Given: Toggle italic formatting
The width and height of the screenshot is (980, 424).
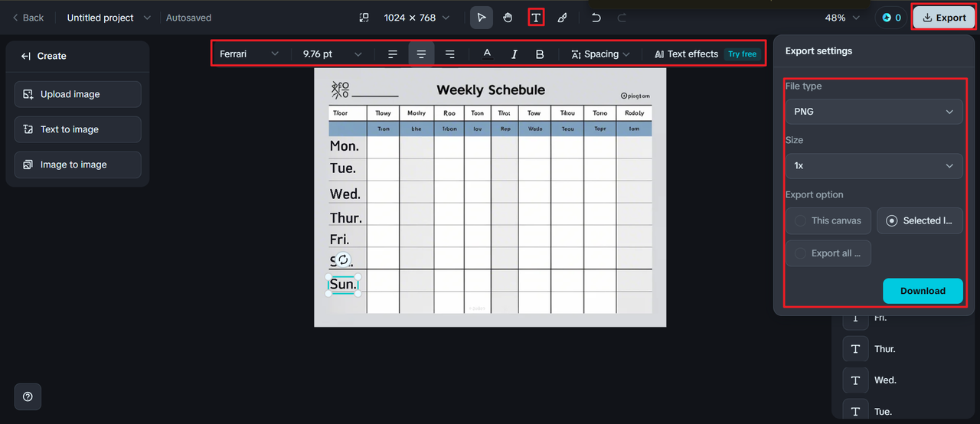Looking at the screenshot, I should click(x=514, y=54).
